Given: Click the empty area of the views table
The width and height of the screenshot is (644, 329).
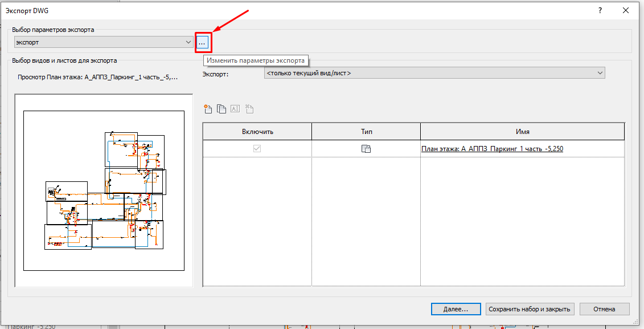Looking at the screenshot, I should (413, 228).
